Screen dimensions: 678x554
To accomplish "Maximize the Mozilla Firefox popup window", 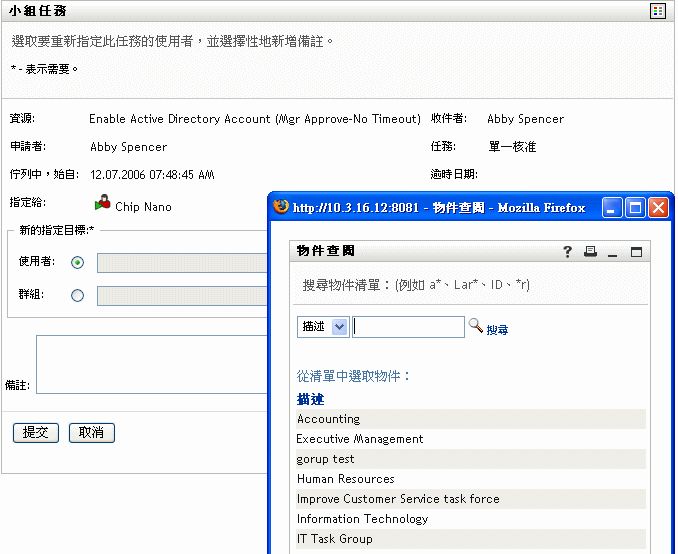I will [x=635, y=208].
